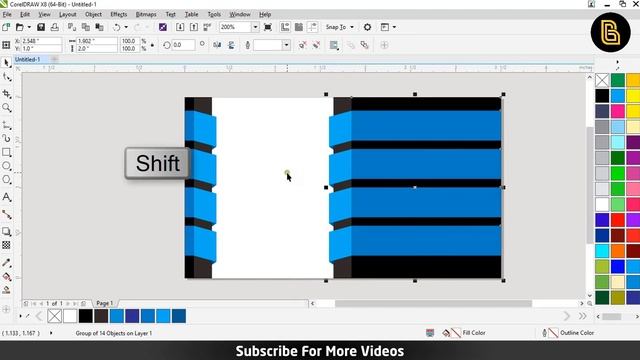Select the Connector line tool
The width and height of the screenshot is (640, 360).
click(7, 214)
